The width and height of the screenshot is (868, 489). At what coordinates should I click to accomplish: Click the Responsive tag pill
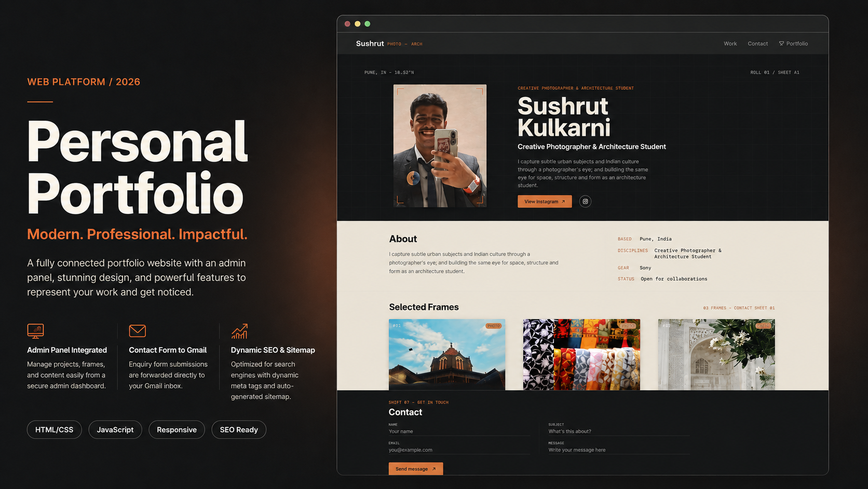pyautogui.click(x=177, y=430)
